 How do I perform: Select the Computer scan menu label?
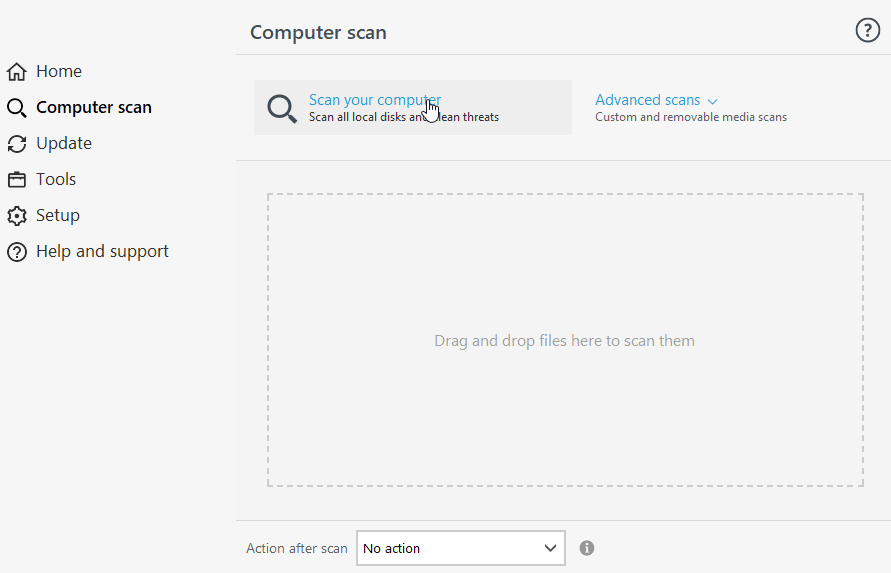tap(94, 108)
